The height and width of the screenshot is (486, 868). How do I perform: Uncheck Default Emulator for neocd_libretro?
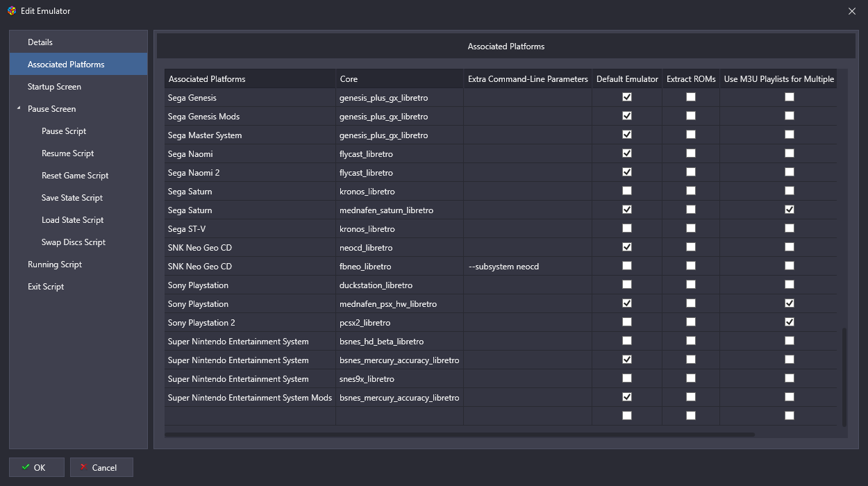(627, 247)
